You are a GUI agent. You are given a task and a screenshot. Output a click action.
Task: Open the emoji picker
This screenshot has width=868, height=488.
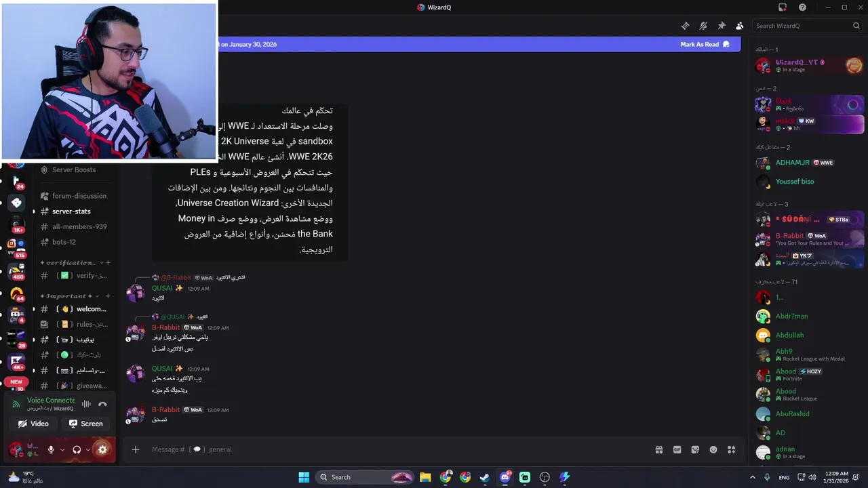tap(713, 449)
